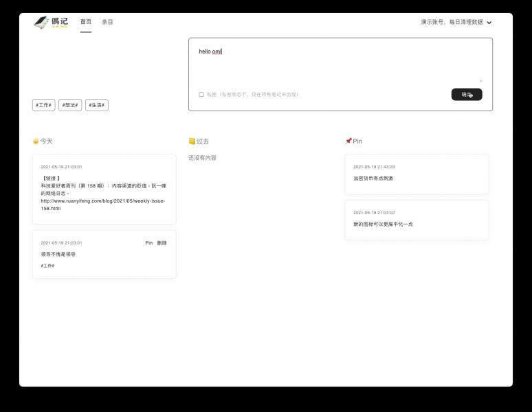Focus the note text area with hello omi
This screenshot has width=532, height=412.
[340, 63]
